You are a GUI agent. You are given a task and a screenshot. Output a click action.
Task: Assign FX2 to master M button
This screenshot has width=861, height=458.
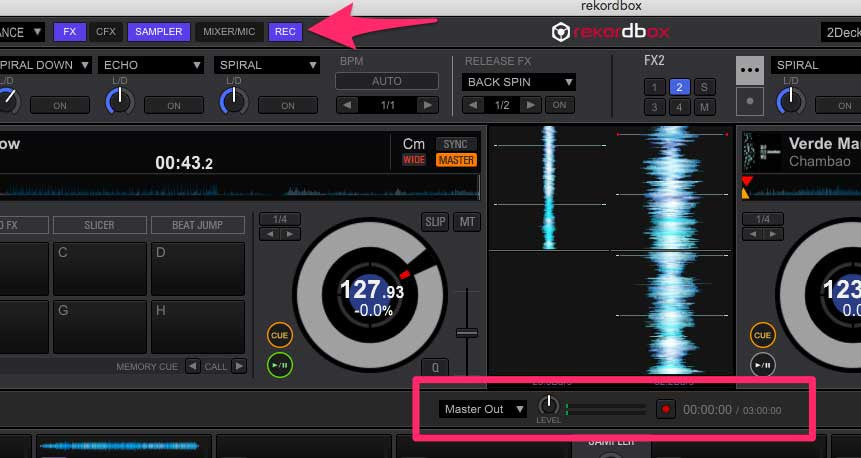point(705,107)
